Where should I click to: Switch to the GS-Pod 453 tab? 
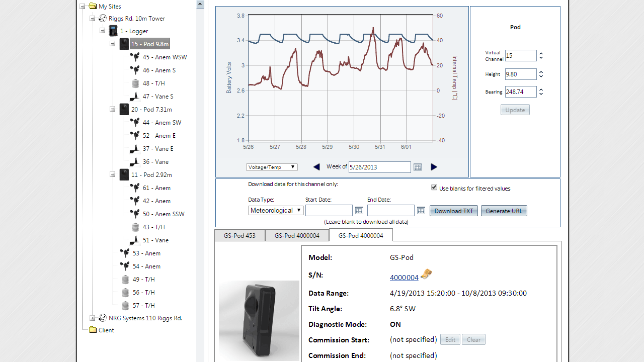(x=240, y=235)
